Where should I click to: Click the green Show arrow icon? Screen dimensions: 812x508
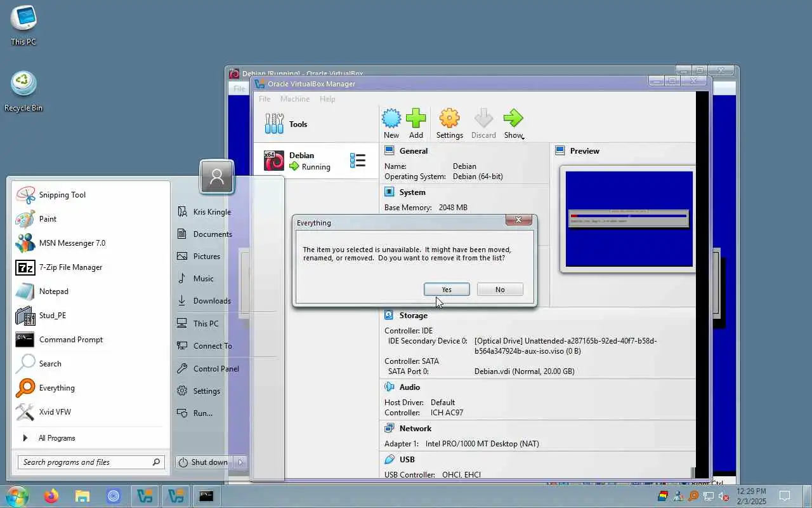[513, 118]
